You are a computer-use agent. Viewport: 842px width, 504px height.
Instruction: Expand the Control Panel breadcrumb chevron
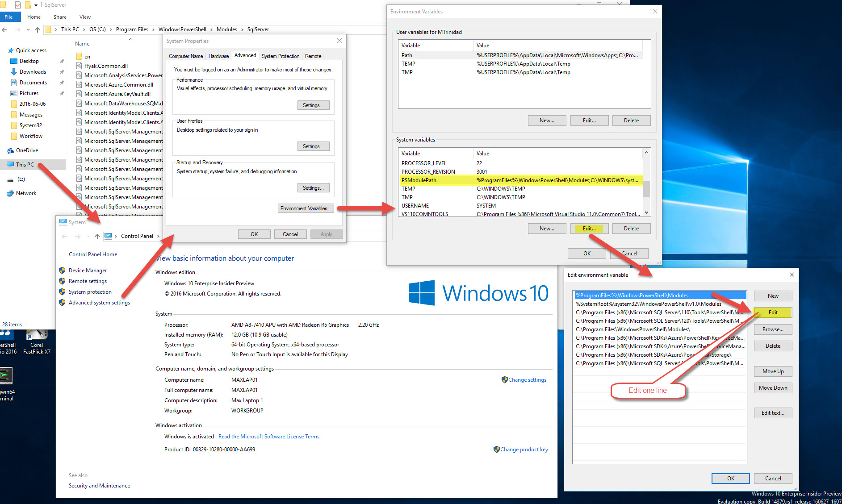(158, 236)
